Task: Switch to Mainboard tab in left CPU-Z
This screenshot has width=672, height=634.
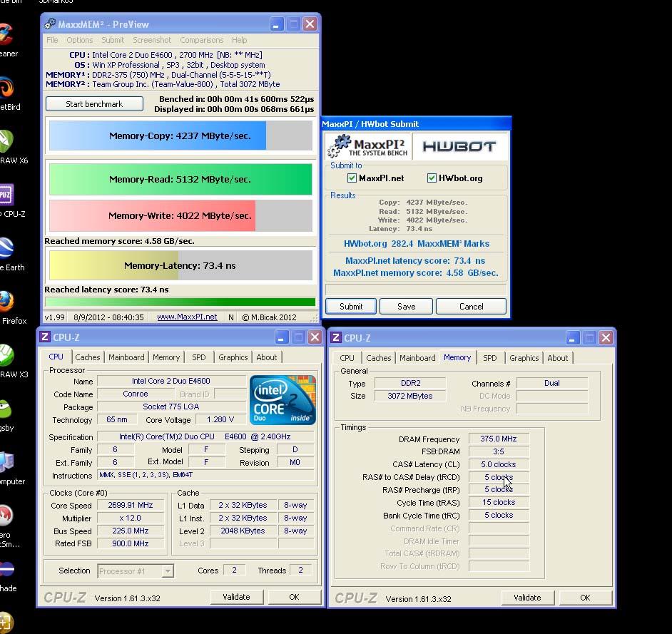Action: (x=126, y=357)
